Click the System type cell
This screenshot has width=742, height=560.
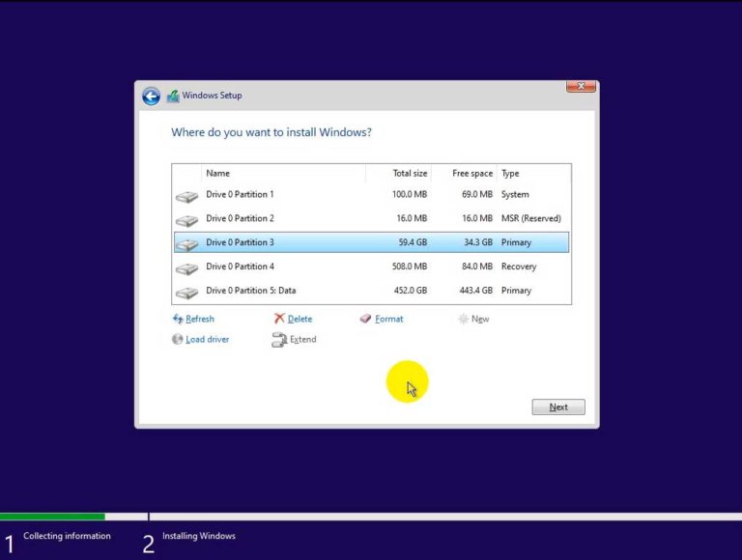[515, 194]
